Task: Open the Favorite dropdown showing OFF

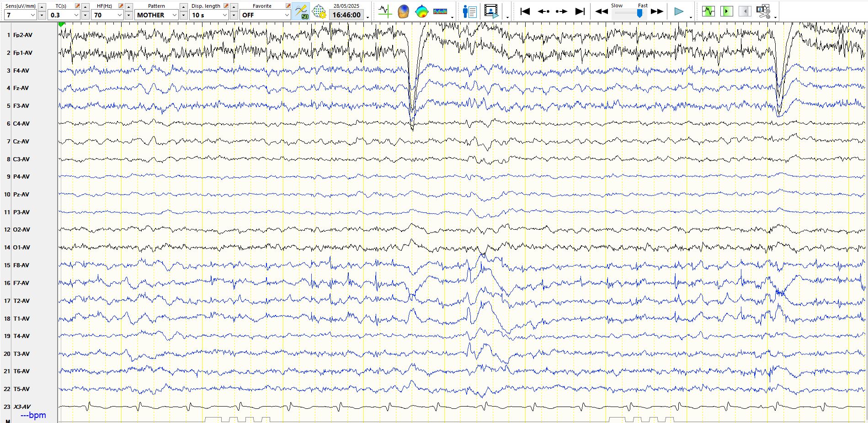Action: click(x=265, y=15)
